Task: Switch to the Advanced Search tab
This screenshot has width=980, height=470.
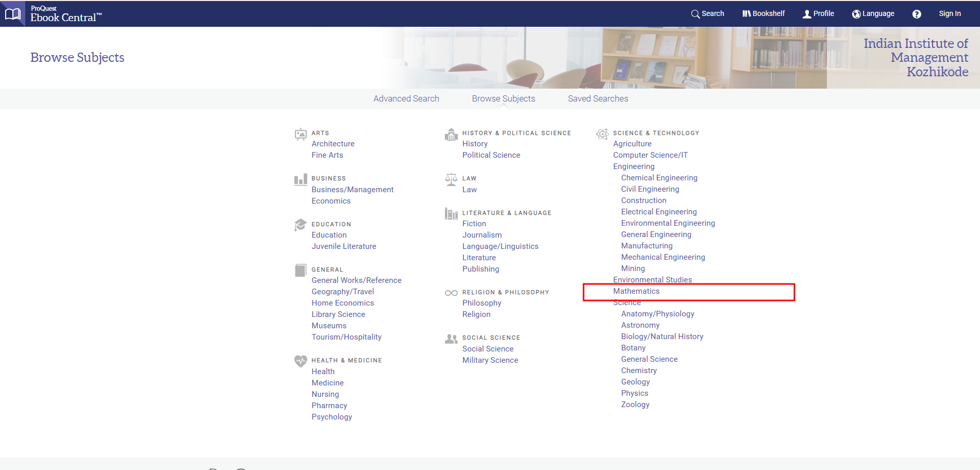Action: (x=406, y=98)
